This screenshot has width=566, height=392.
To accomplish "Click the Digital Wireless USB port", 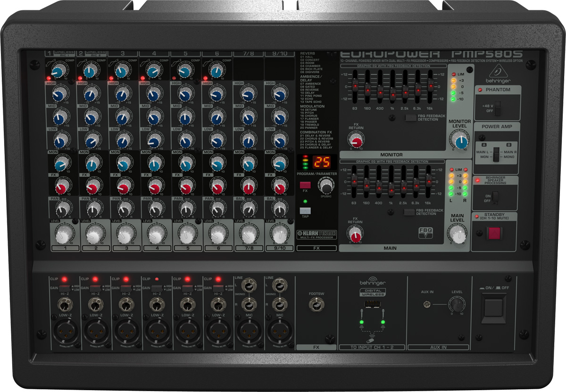I will tap(373, 304).
